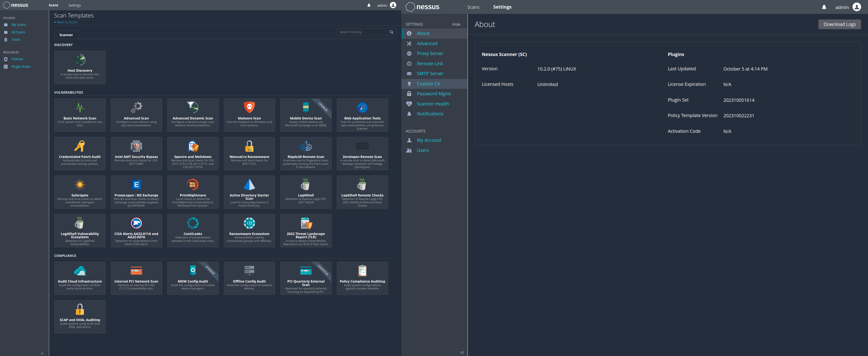Open Settings menu in left window header
This screenshot has width=868, height=356.
tap(74, 5)
